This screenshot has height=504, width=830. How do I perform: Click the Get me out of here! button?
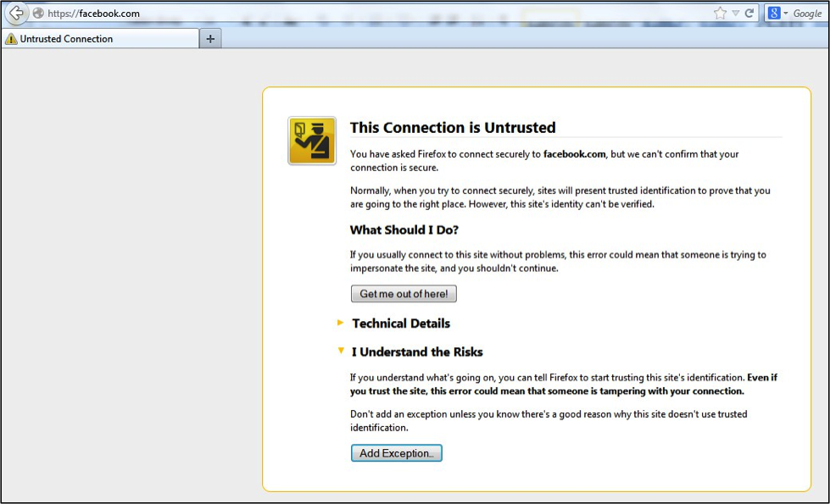coord(404,294)
